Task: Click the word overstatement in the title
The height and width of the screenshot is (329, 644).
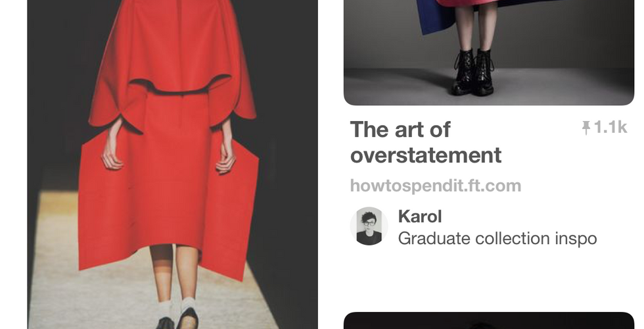Action: (426, 155)
